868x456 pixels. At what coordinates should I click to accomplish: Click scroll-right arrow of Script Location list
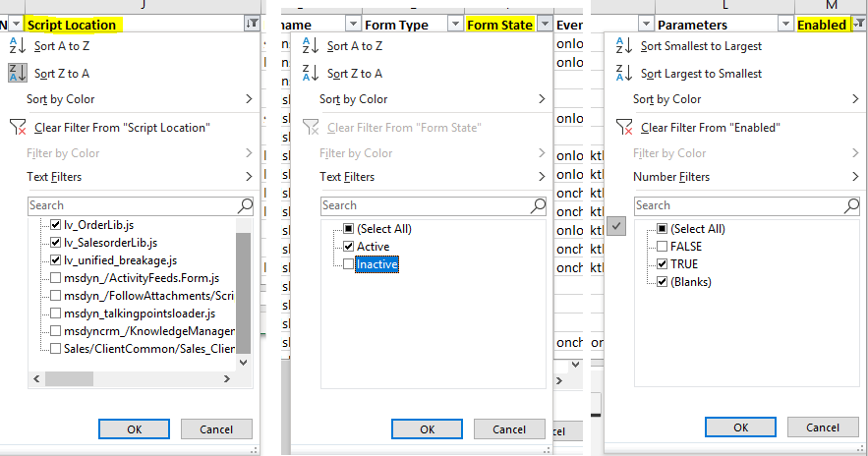click(226, 379)
